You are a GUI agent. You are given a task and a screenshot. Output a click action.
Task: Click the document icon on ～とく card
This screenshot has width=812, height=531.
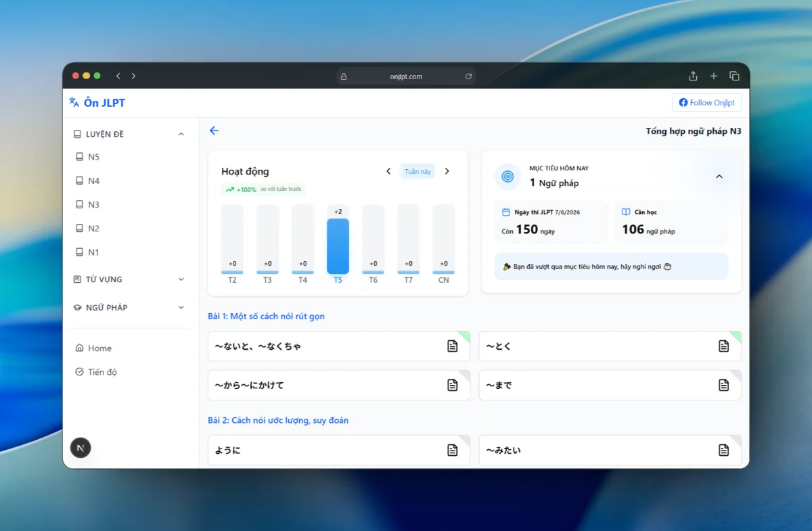pyautogui.click(x=723, y=346)
